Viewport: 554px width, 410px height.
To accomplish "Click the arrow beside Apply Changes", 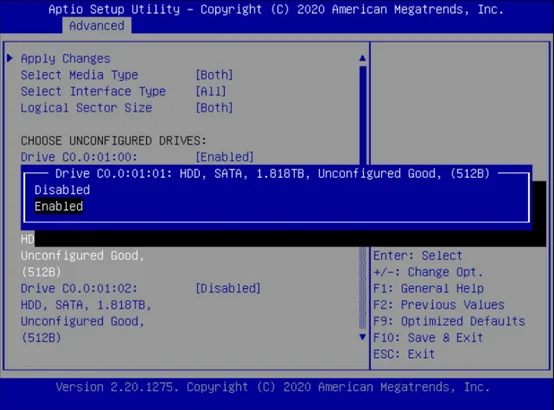I will (10, 58).
